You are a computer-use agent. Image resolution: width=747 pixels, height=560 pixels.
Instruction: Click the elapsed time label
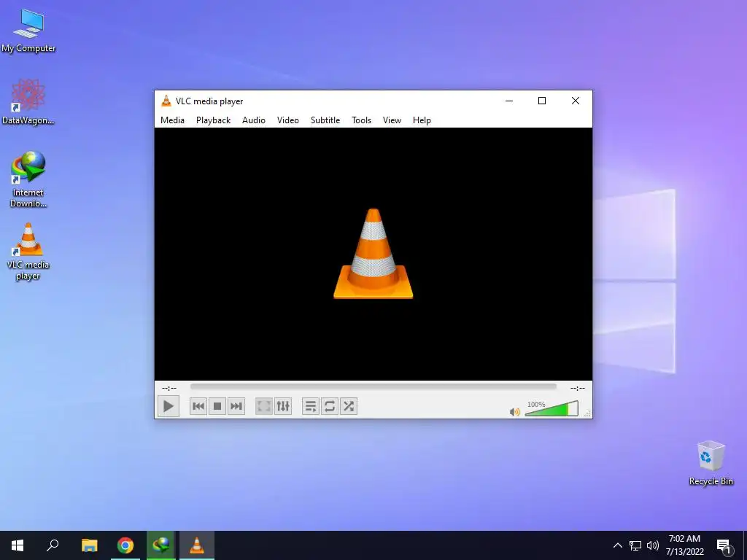tap(169, 388)
